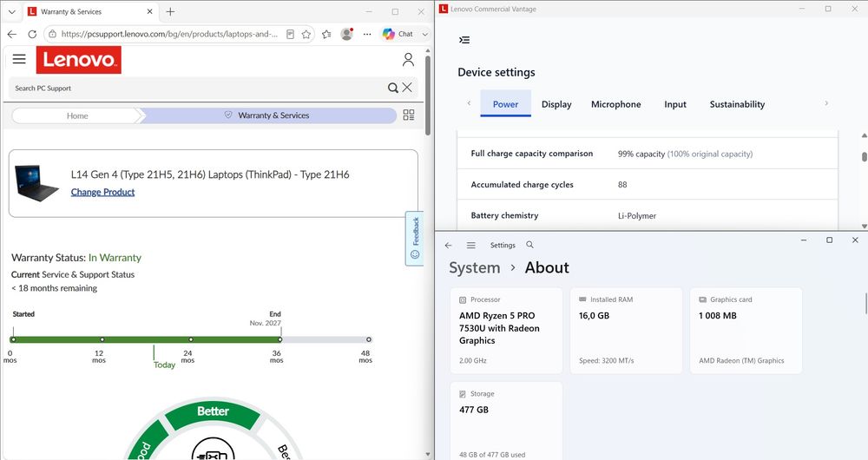Click the address bar URL

pyautogui.click(x=169, y=34)
